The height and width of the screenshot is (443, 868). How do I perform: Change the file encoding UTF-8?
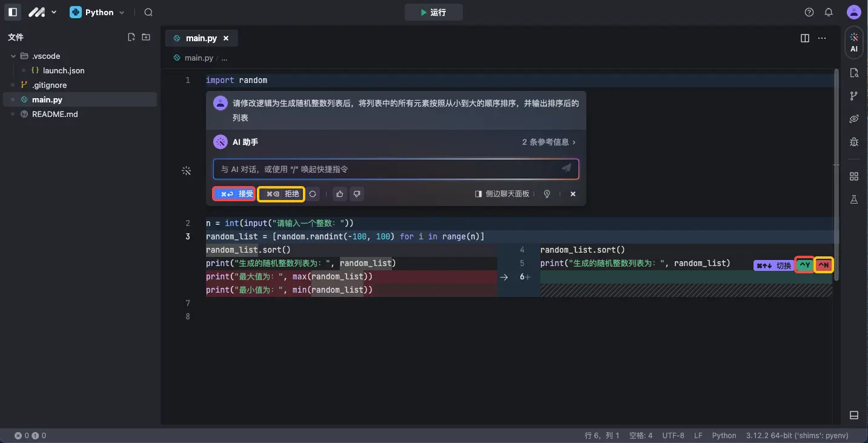coord(674,435)
